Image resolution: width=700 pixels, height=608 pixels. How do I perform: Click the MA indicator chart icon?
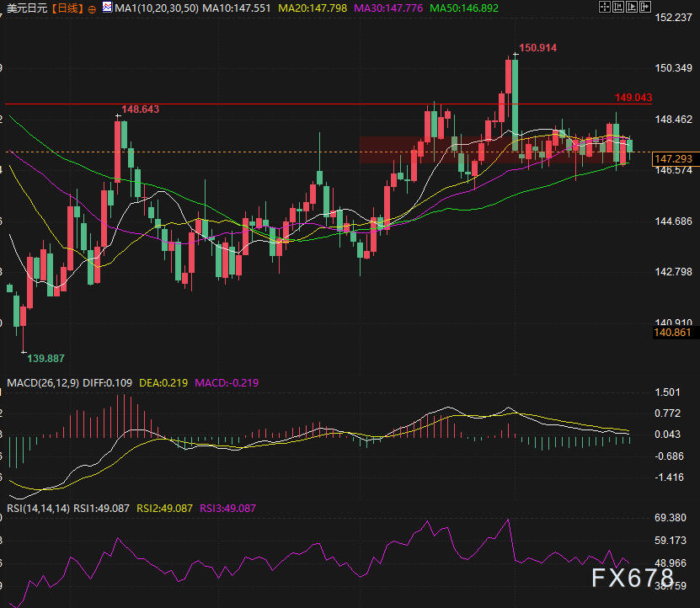pos(106,8)
